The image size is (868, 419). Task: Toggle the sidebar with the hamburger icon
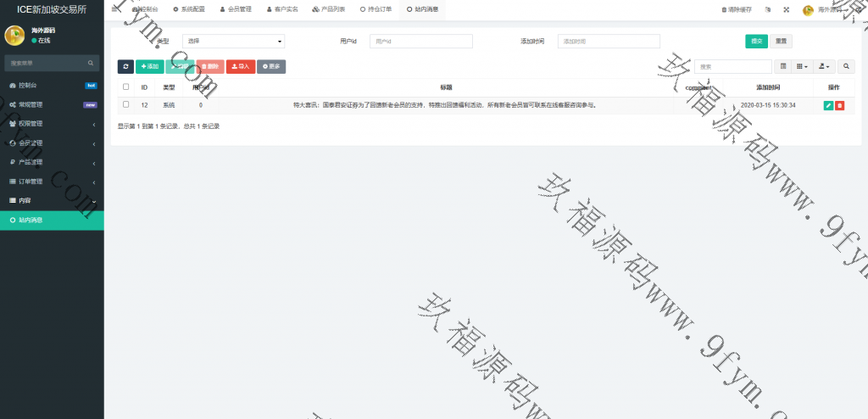115,9
